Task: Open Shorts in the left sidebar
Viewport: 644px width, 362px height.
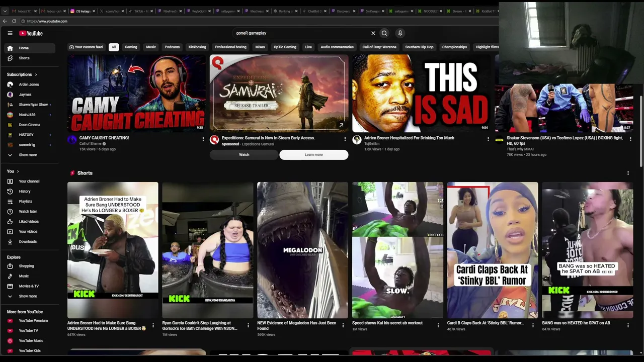Action: 30,58
